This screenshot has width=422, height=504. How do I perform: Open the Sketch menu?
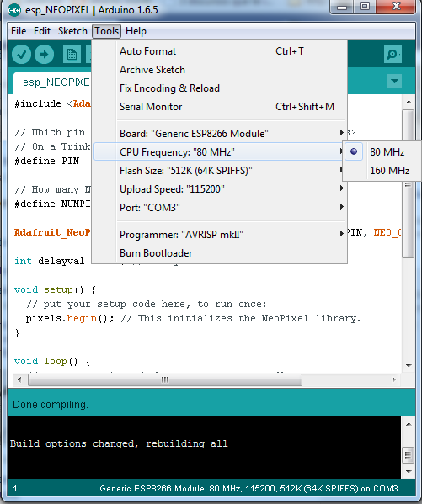[72, 31]
